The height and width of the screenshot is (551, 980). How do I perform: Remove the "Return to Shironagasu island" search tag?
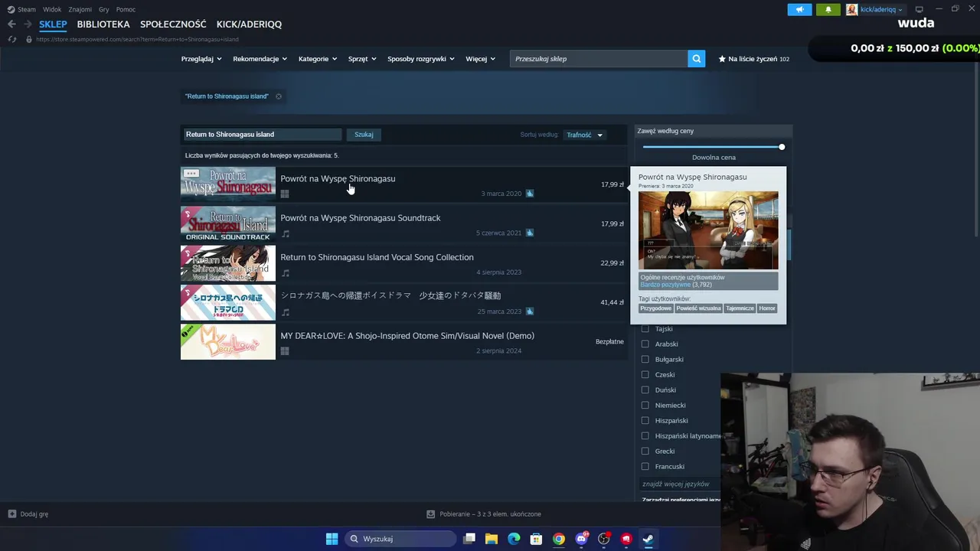pos(279,96)
